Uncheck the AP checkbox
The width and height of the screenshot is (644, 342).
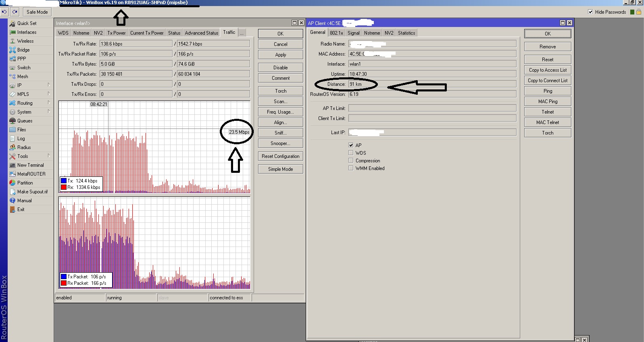[x=351, y=145]
